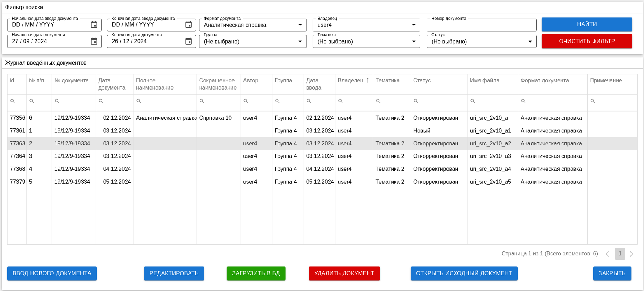This screenshot has height=291, width=644.
Task: Open calendar for Начальная дата ввода документа
Action: (x=94, y=25)
